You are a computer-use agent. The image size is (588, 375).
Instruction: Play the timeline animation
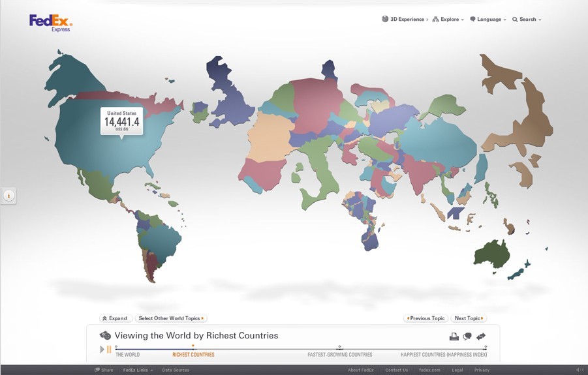102,350
